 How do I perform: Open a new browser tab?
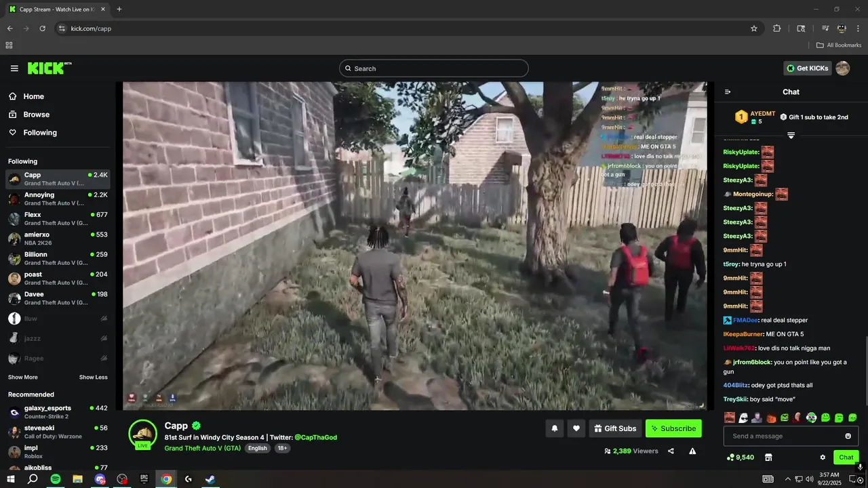pos(119,9)
